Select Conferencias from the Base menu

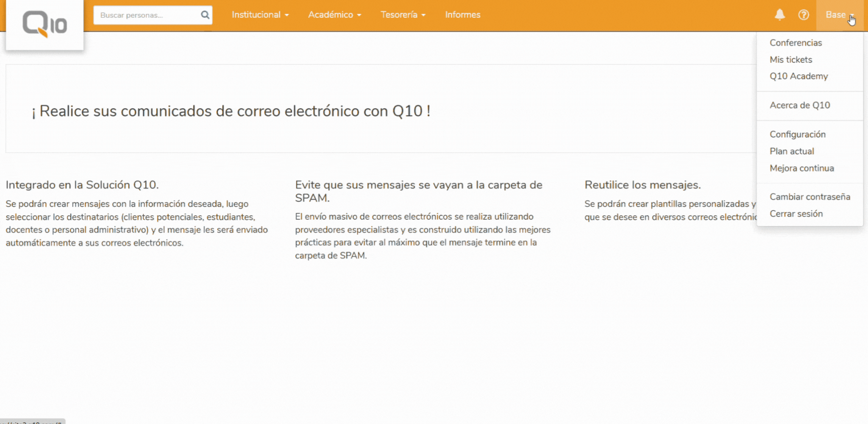[x=796, y=42]
